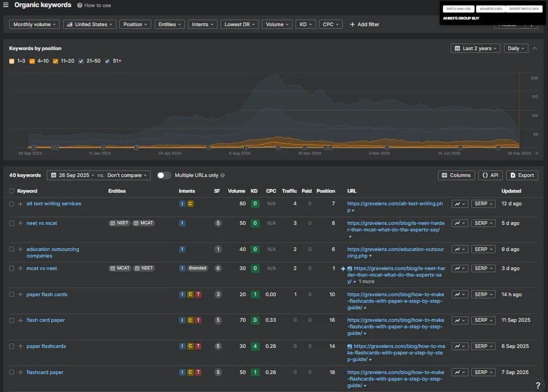Screen dimensions: 548x392
Task: Open the Intents filter dropdown
Action: point(202,24)
